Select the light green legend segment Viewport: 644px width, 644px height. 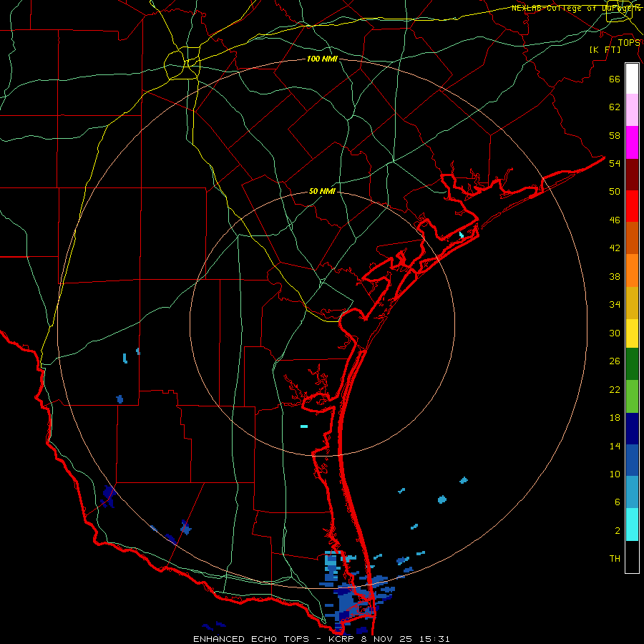click(632, 396)
